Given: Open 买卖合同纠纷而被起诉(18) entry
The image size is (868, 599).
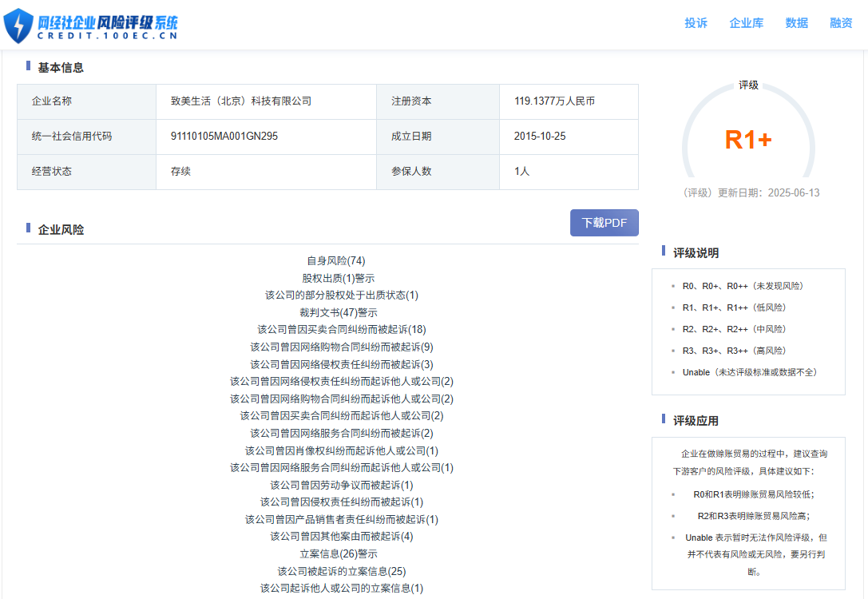Looking at the screenshot, I should pos(341,329).
